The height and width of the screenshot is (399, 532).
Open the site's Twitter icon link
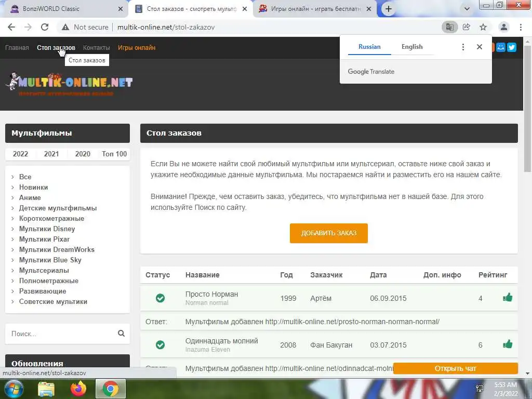pyautogui.click(x=512, y=47)
